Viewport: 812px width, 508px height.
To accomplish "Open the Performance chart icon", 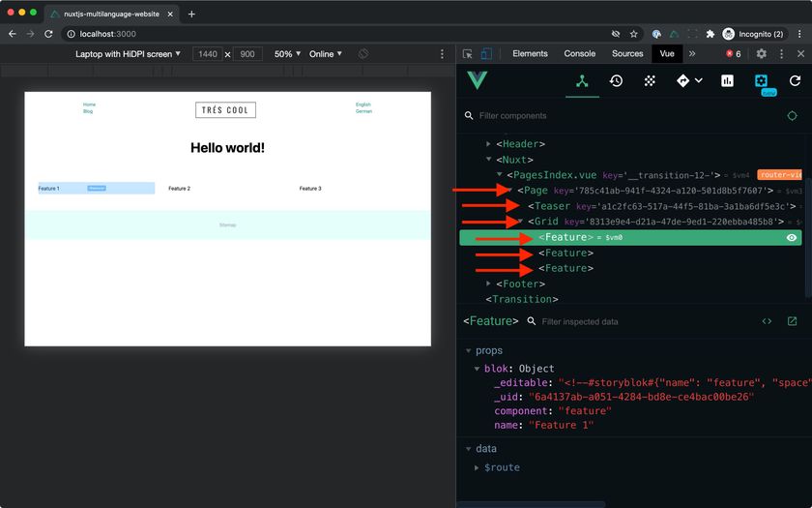I will click(727, 81).
